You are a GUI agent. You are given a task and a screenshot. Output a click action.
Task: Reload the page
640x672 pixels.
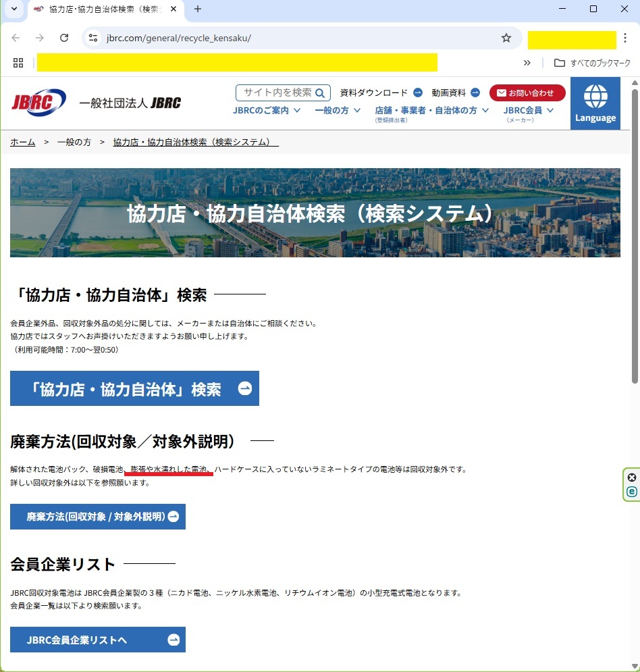pyautogui.click(x=64, y=38)
